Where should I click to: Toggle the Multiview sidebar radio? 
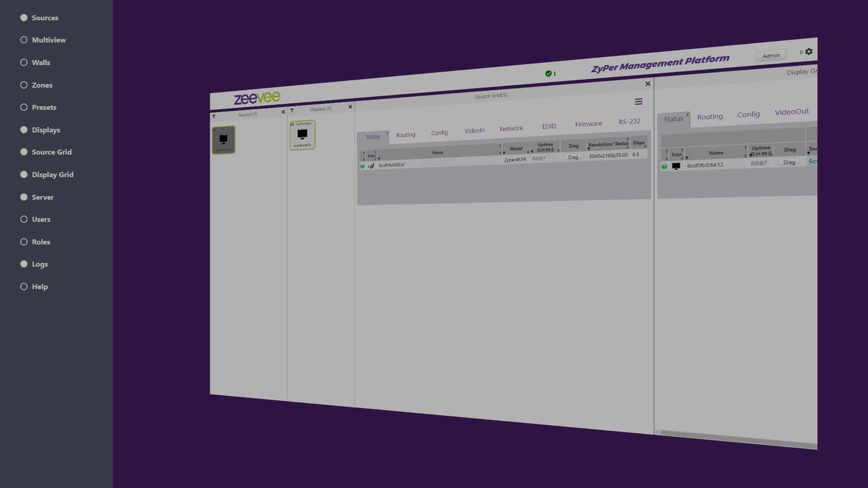coord(24,40)
